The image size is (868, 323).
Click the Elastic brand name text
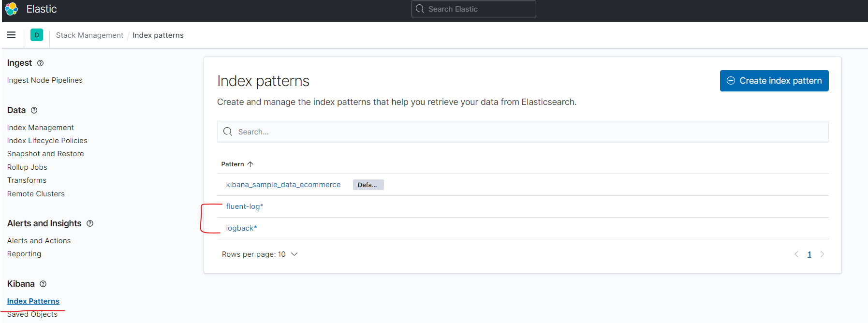42,9
